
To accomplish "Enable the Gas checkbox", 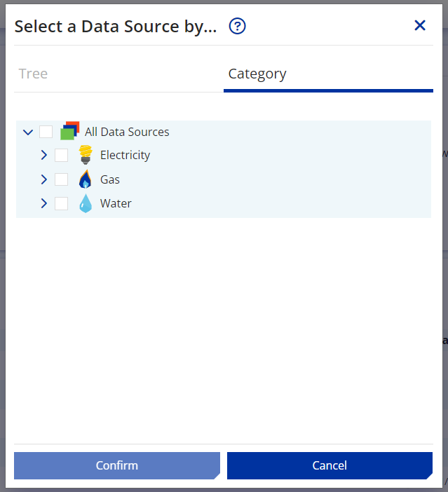I will [x=62, y=179].
